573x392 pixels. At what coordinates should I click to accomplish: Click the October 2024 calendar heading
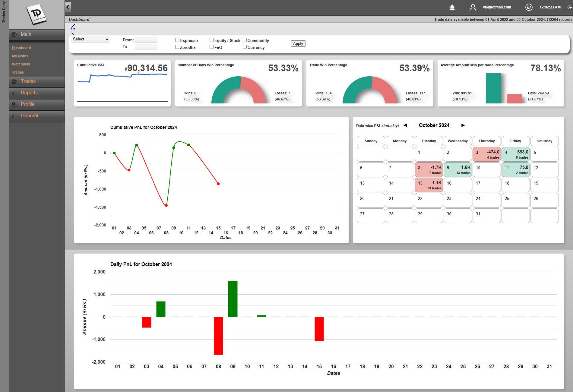click(434, 125)
